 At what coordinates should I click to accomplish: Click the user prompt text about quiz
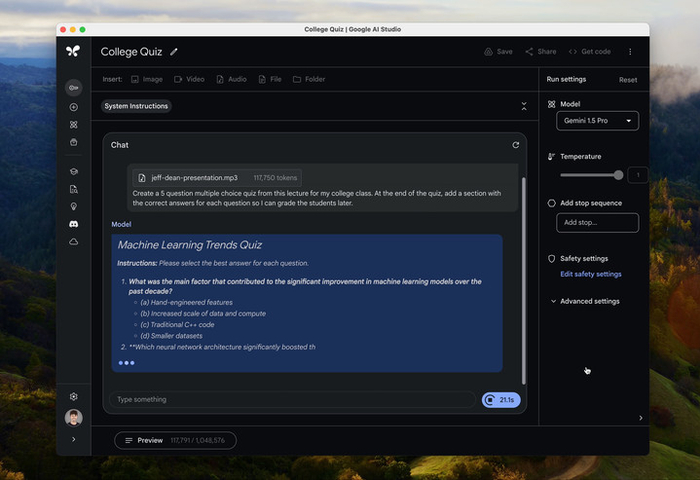pyautogui.click(x=317, y=198)
